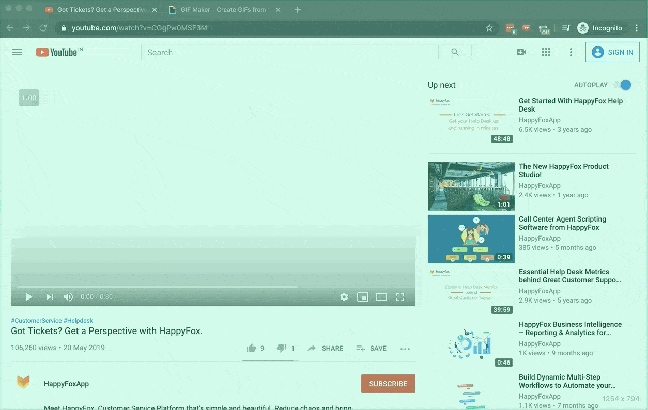
Task: Click in the YouTube search field
Action: pyautogui.click(x=289, y=52)
